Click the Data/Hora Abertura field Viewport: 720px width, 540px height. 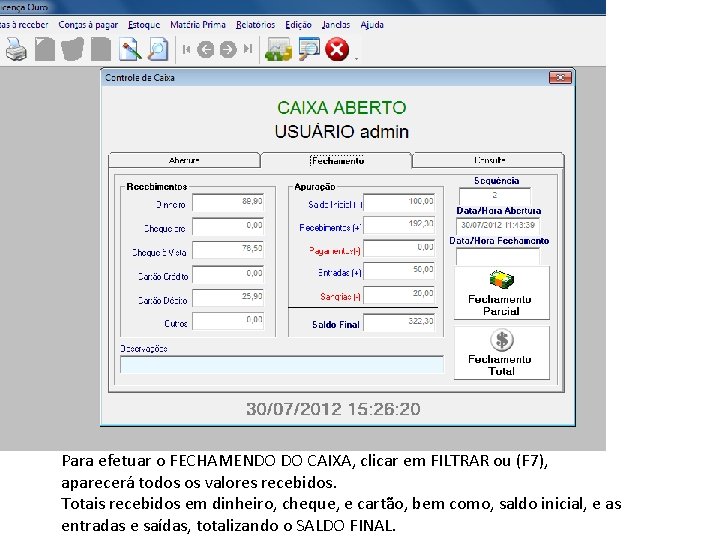pyautogui.click(x=498, y=225)
